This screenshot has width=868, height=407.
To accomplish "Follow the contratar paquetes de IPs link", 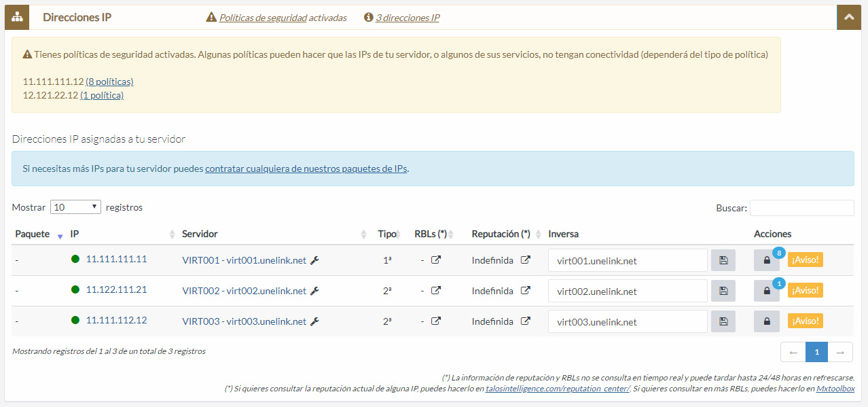I will point(306,169).
